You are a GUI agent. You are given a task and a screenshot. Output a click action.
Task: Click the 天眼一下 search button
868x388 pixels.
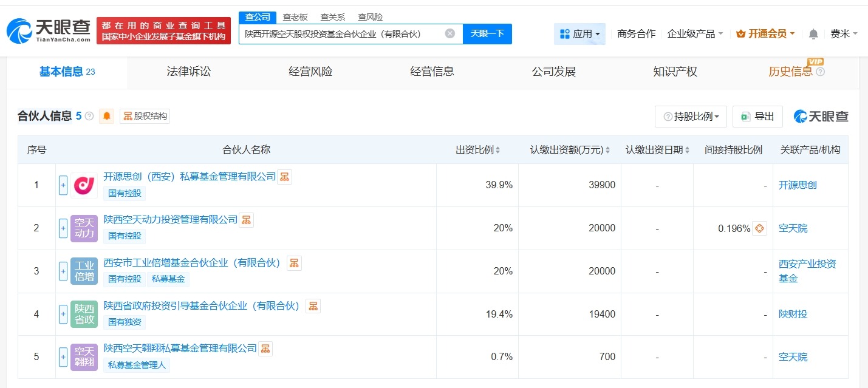tap(488, 34)
